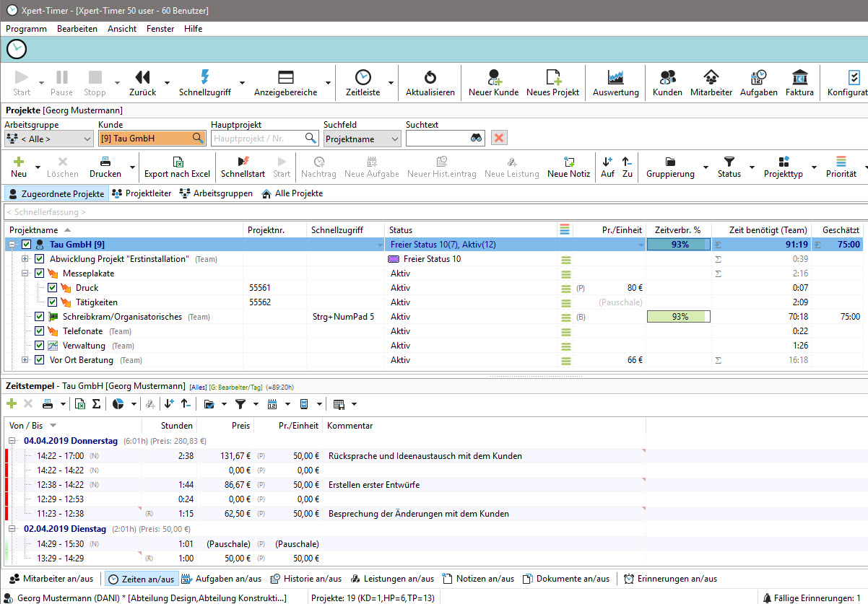Toggle the Verwaltung project checkbox
The width and height of the screenshot is (868, 604).
[x=40, y=346]
